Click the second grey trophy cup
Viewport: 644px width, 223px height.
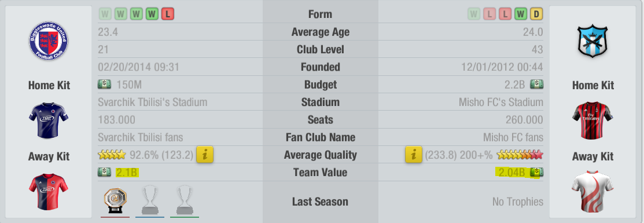149,200
